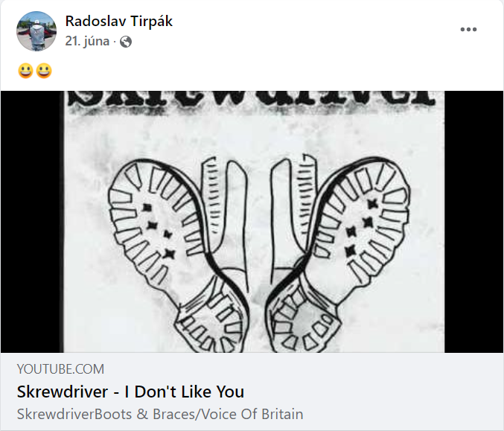This screenshot has width=504, height=431.
Task: Open the post timestamp 21. júna
Action: [87, 42]
